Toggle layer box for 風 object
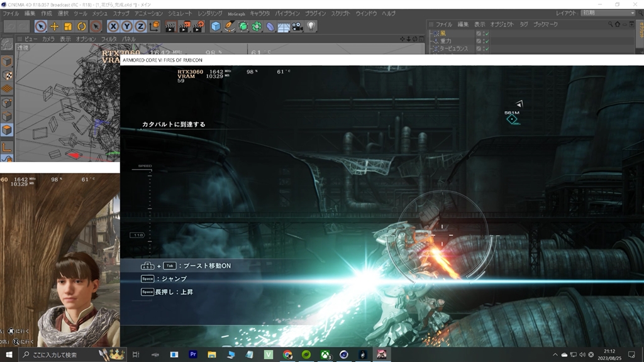Image resolution: width=644 pixels, height=362 pixels. click(479, 33)
